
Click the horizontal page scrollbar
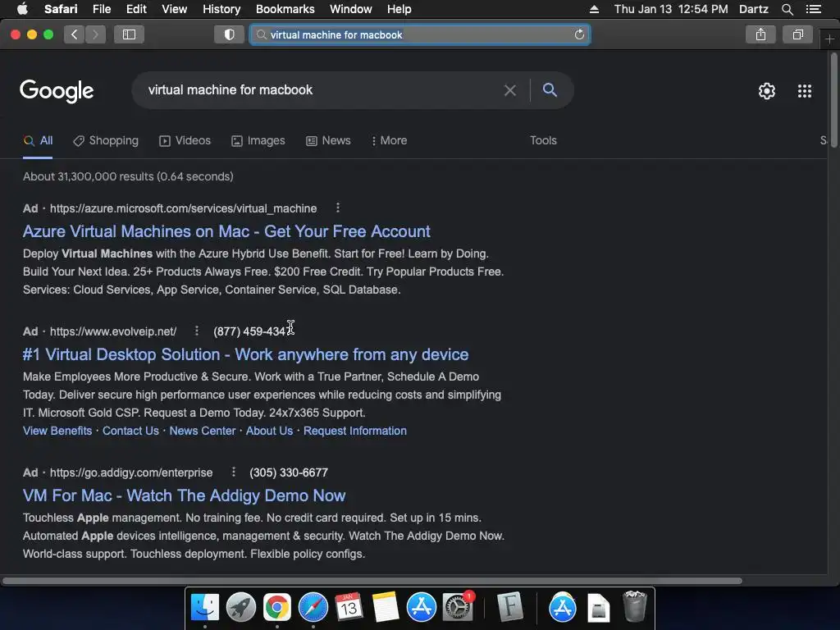click(x=372, y=581)
